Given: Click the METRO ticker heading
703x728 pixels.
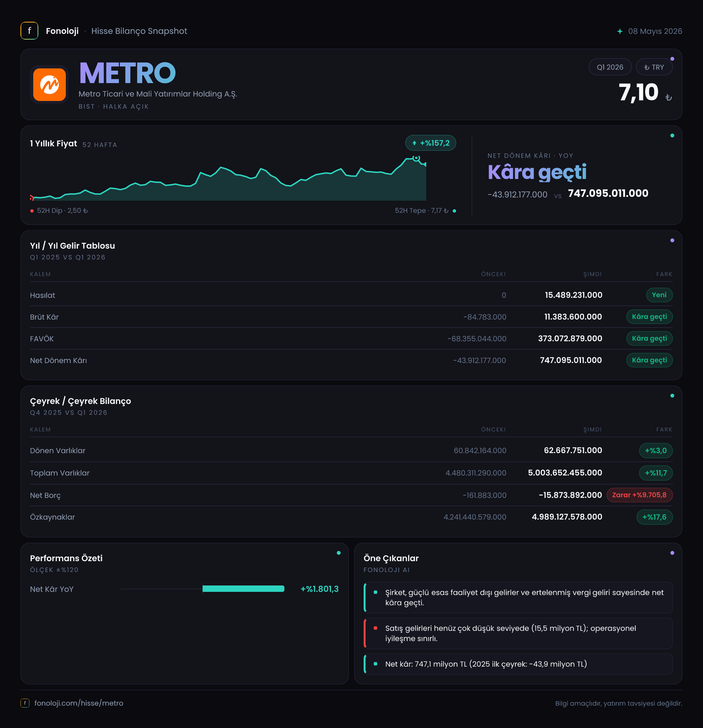Looking at the screenshot, I should point(127,73).
